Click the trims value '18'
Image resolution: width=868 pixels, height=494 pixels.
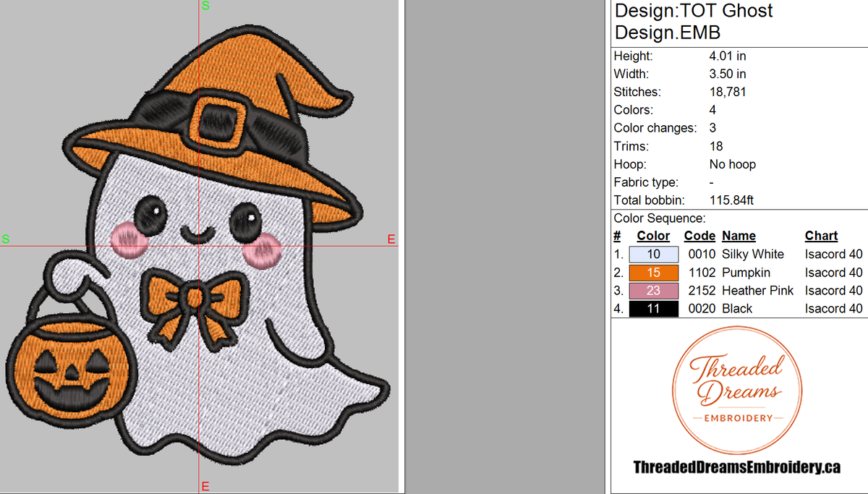(716, 146)
